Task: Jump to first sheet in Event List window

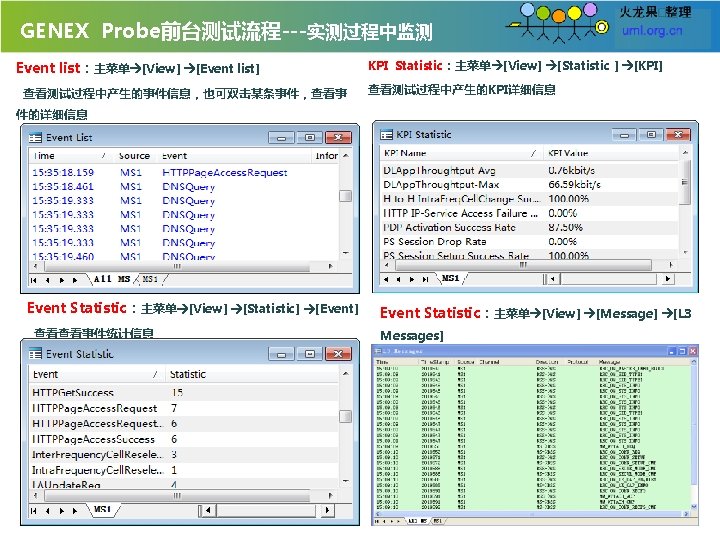Action: pos(34,280)
